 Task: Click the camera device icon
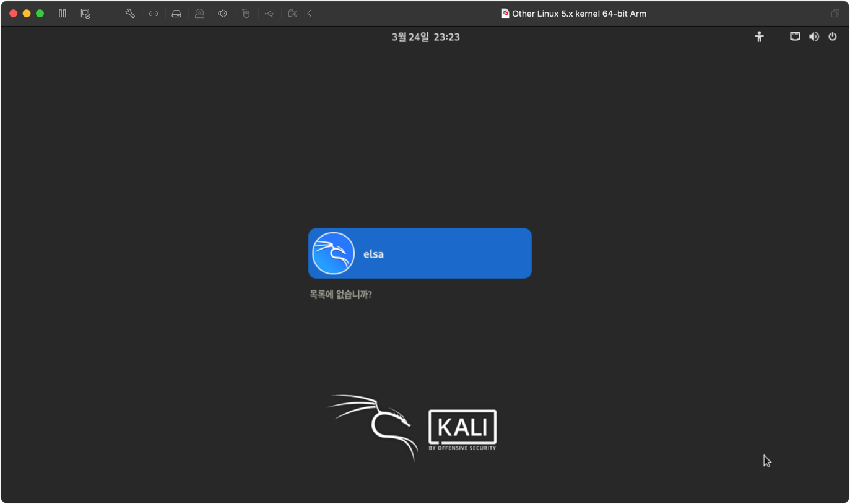[x=199, y=14]
